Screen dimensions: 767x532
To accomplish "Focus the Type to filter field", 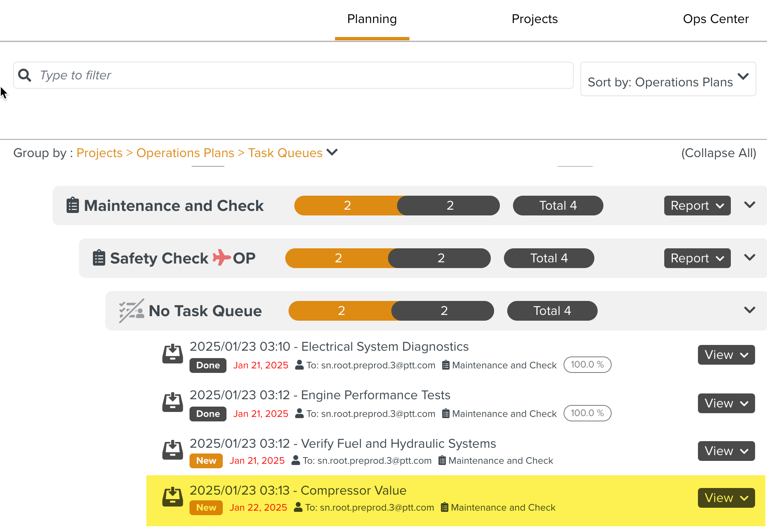I will click(x=304, y=75).
